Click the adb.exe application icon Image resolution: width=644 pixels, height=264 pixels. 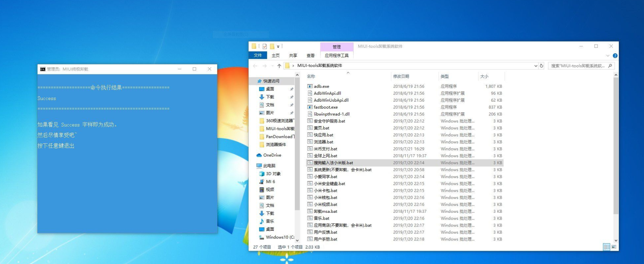310,86
